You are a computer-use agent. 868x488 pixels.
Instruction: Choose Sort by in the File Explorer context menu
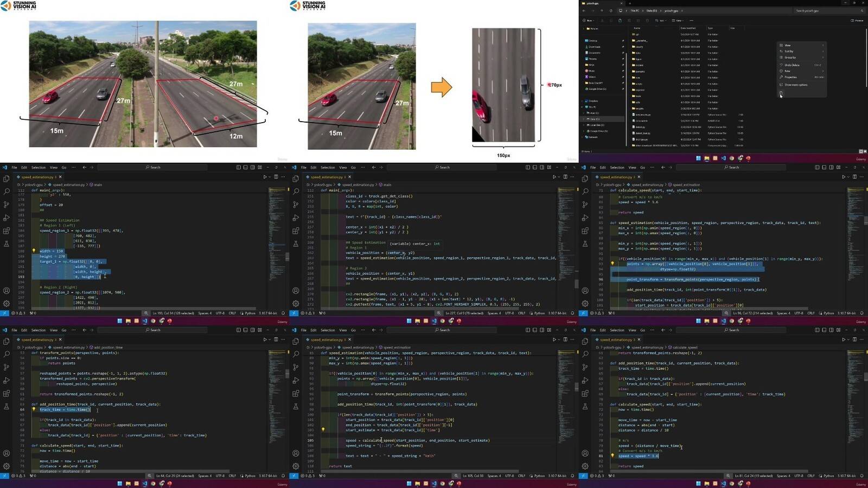click(x=802, y=51)
